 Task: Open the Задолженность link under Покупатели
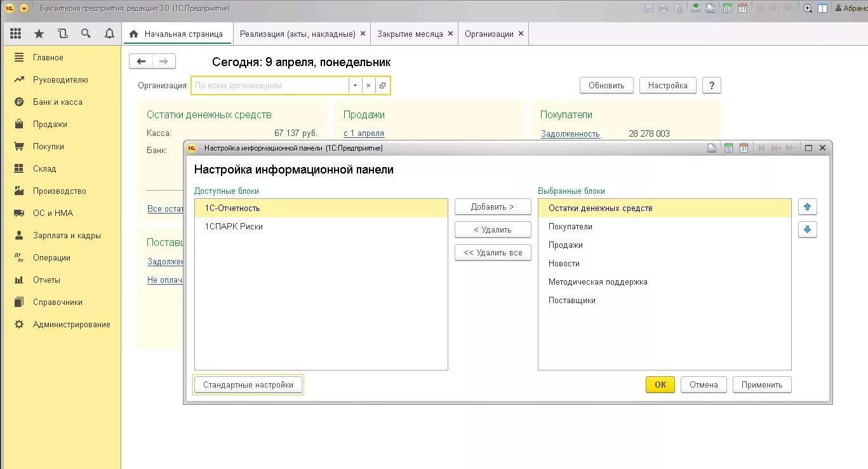click(x=570, y=133)
